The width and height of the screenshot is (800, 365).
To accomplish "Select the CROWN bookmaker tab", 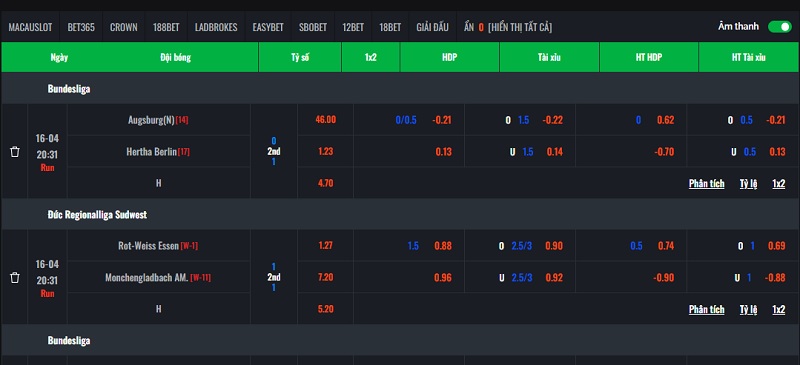I will pos(123,27).
